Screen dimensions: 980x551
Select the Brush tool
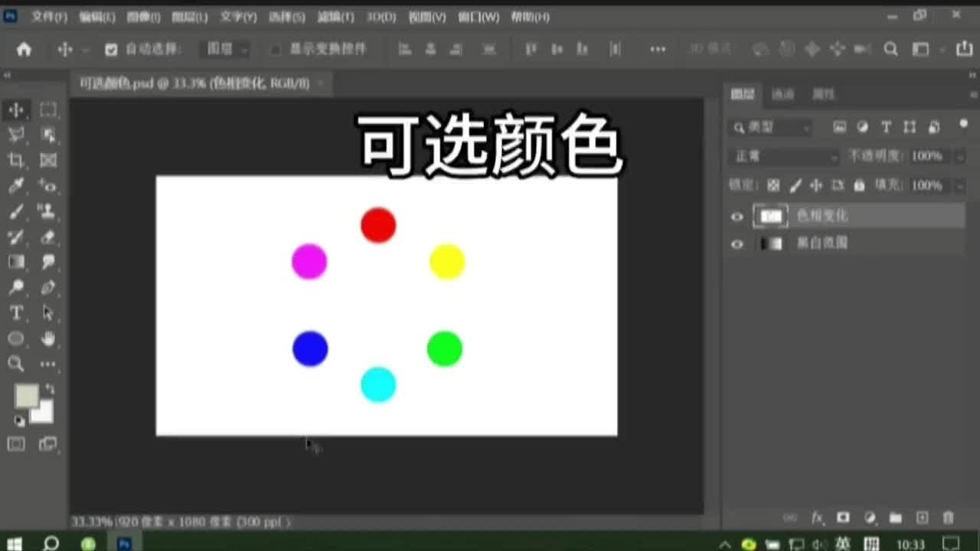pos(16,211)
